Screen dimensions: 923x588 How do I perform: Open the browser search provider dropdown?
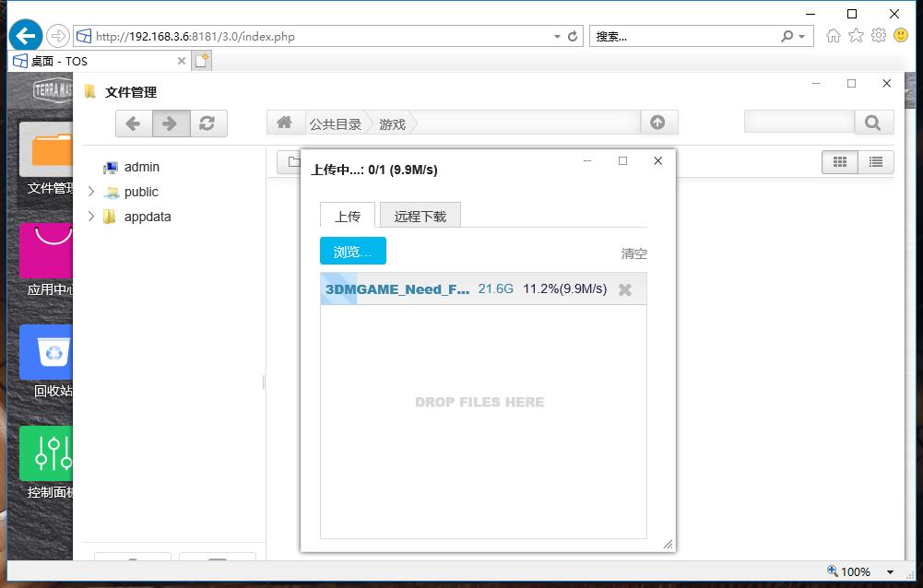pyautogui.click(x=801, y=37)
